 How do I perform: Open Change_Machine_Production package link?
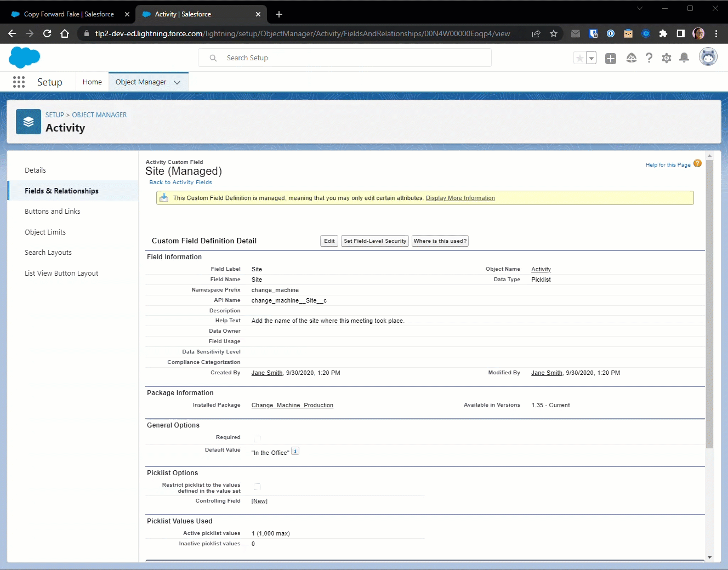coord(292,405)
